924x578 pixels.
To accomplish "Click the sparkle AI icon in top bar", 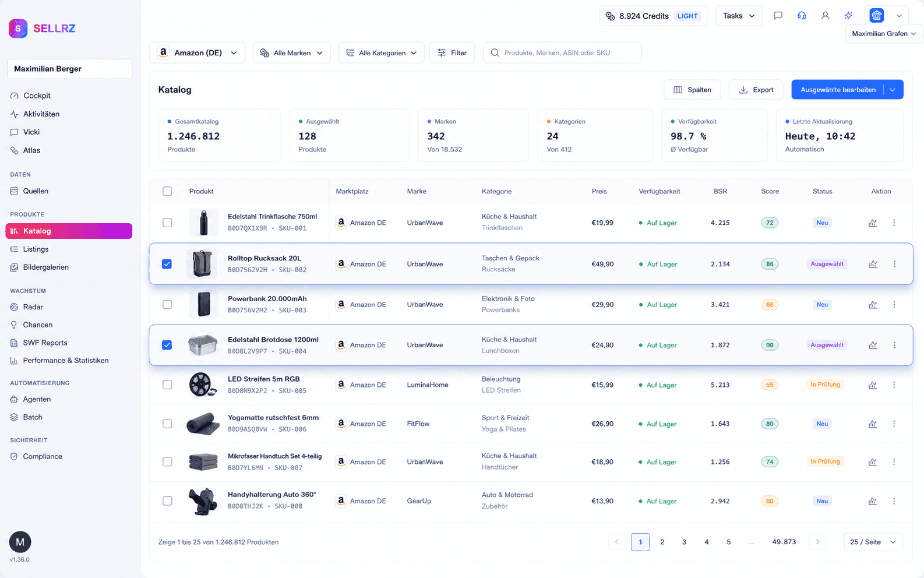I will coord(848,16).
